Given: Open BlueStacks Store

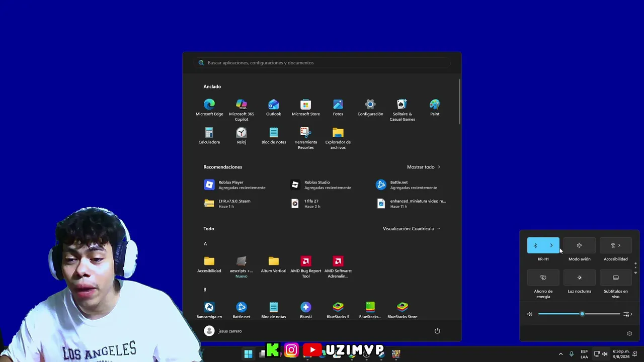Looking at the screenshot, I should coord(403,310).
